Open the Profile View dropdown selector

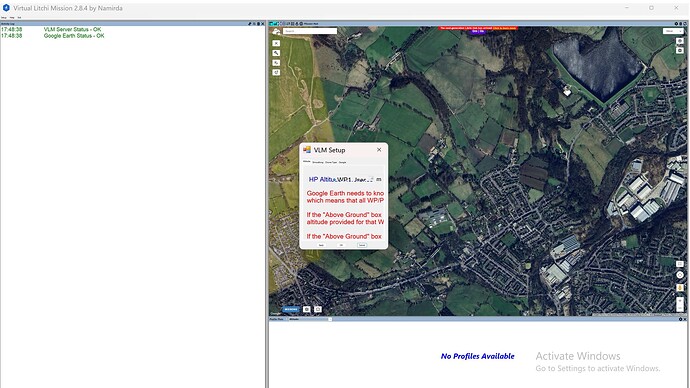coord(310,319)
